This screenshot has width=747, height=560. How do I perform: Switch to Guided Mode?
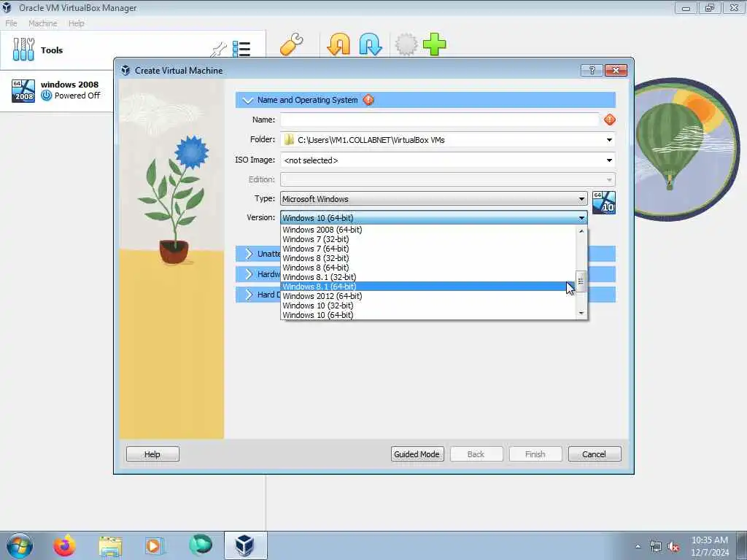[x=417, y=454]
